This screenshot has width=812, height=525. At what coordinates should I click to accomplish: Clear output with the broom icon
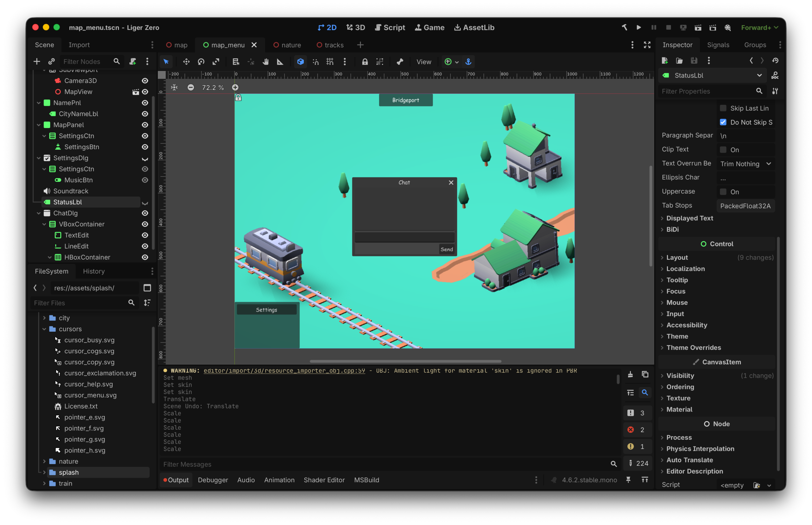coord(630,374)
